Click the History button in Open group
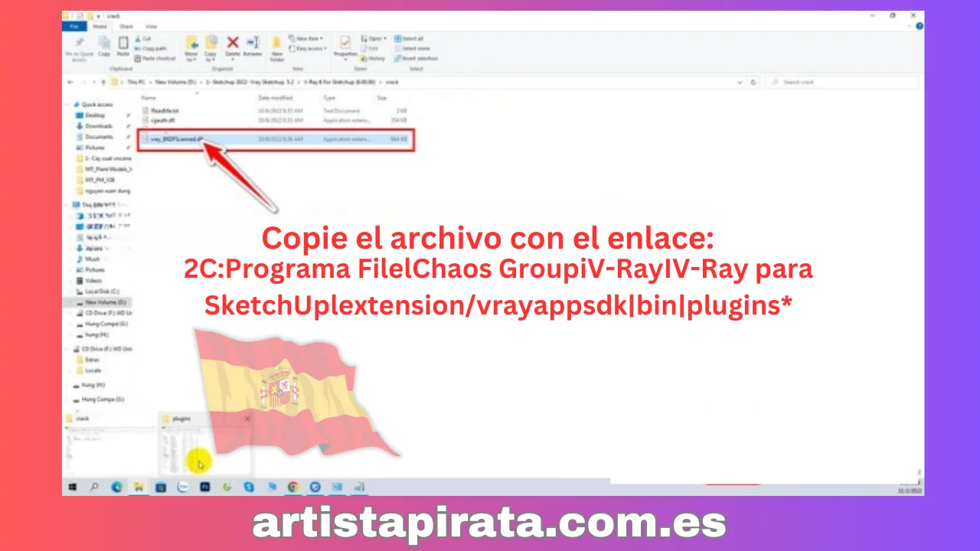 click(374, 58)
